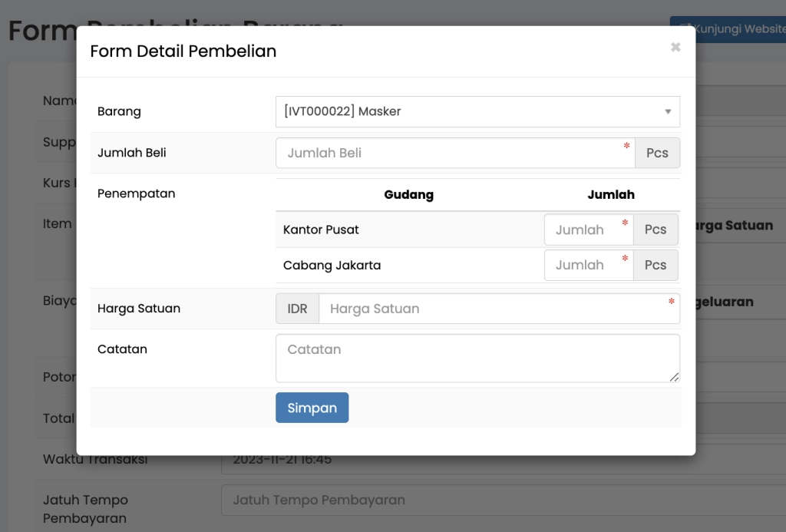Click the Jumlah column header

tap(611, 195)
